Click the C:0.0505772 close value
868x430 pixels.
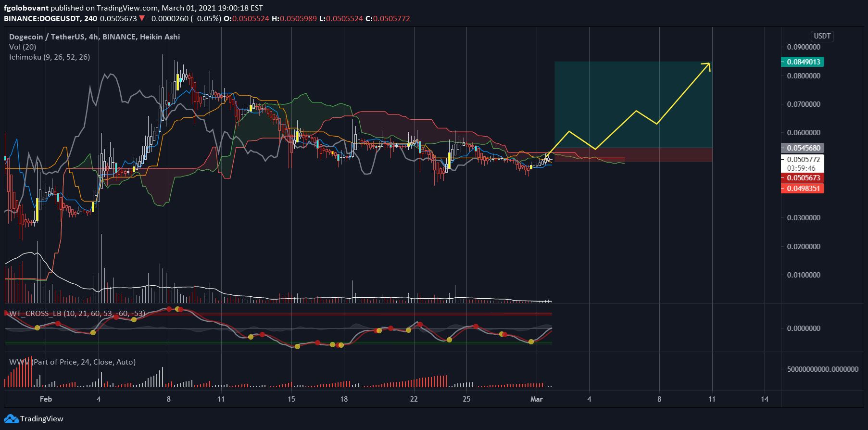tap(388, 18)
